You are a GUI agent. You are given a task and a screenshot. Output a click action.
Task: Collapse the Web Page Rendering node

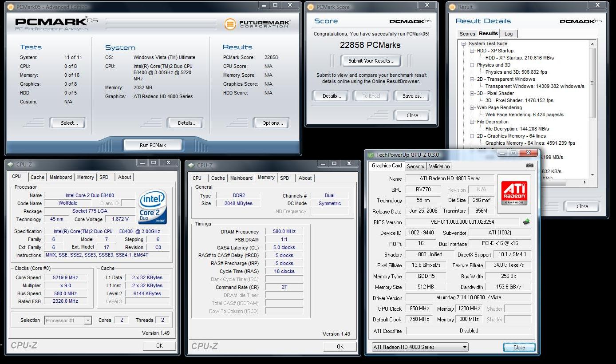[472, 107]
